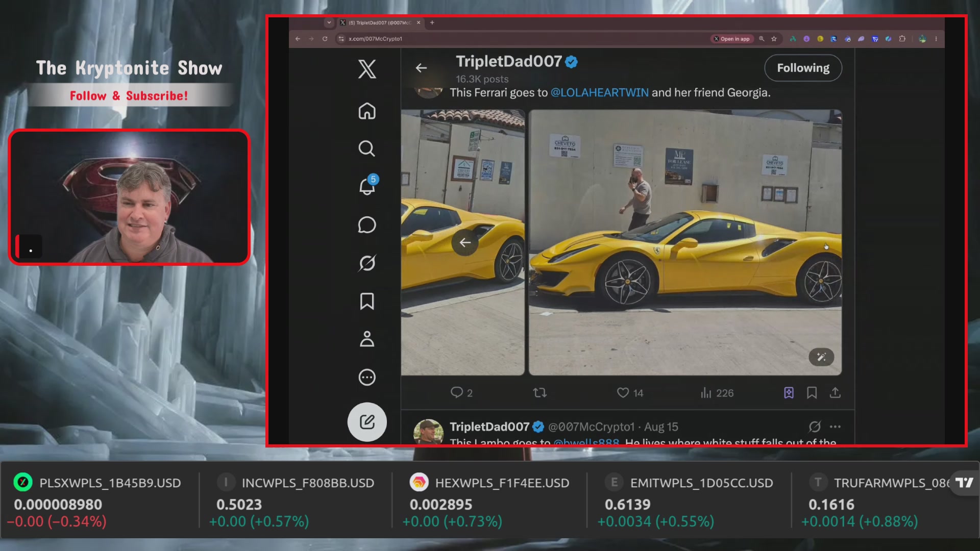Repost the Ferrari post
Viewport: 980px width, 551px height.
click(540, 393)
